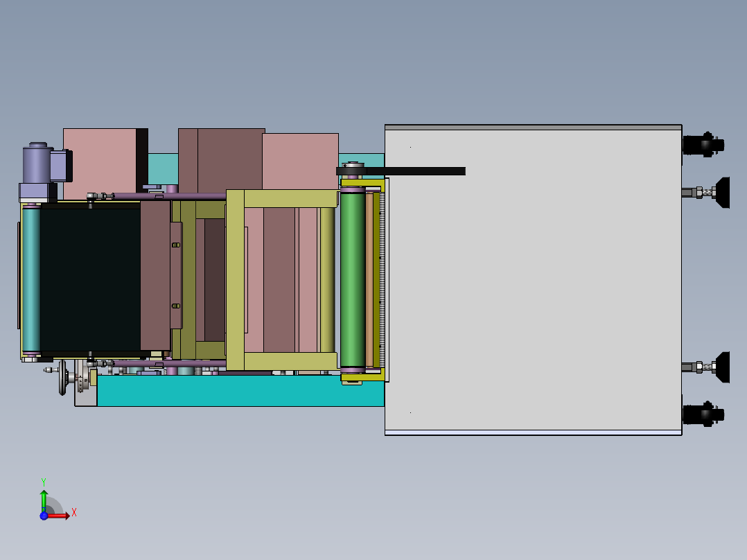Click the blue Z axis ball of the triad
The width and height of the screenshot is (747, 560).
(44, 516)
